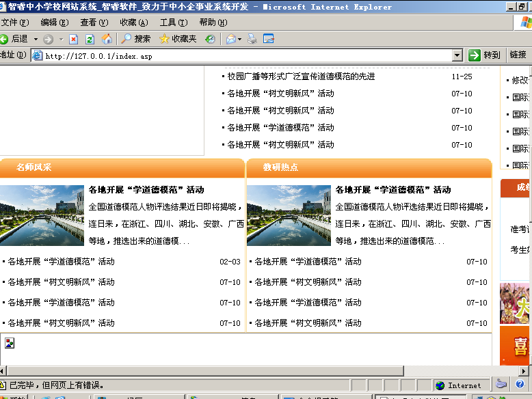This screenshot has height=399, width=532.
Task: Open the Links (链接) toolbar label
Action: pyautogui.click(x=518, y=55)
